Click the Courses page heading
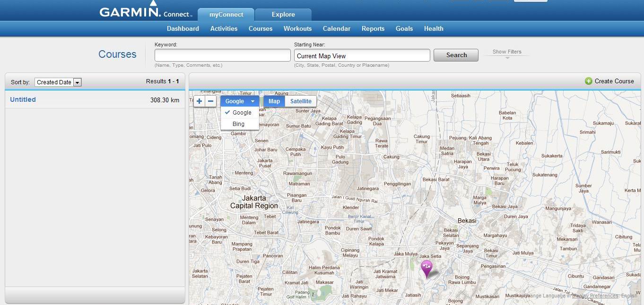This screenshot has width=644, height=305. pos(117,54)
